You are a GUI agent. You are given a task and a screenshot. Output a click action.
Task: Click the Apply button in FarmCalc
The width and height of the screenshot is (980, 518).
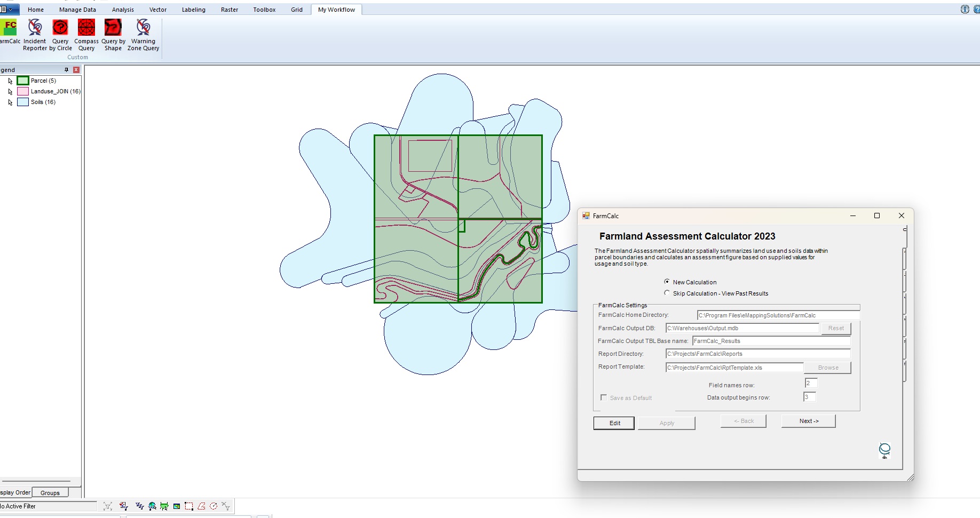point(667,423)
